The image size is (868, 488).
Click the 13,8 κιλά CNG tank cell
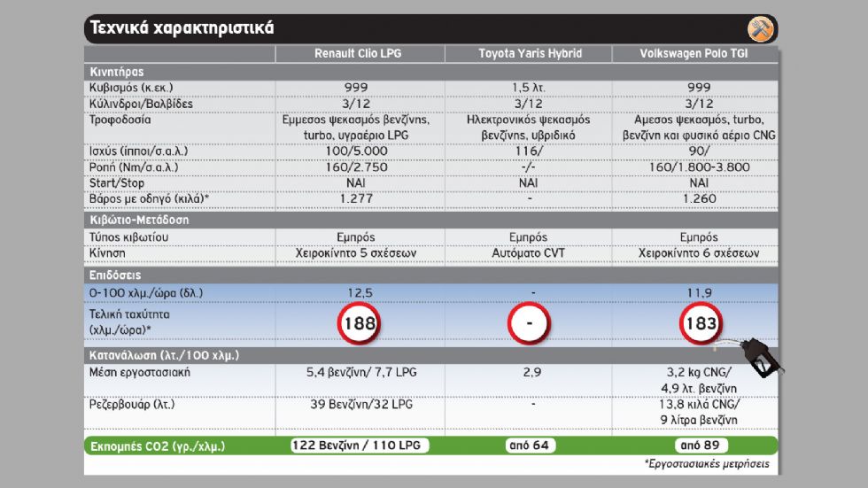point(699,412)
